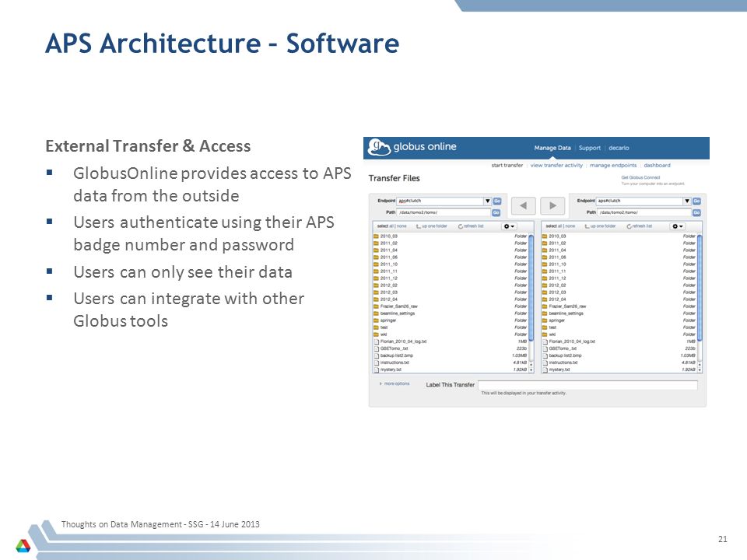Image resolution: width=747 pixels, height=560 pixels.
Task: Open view transfer activity
Action: tap(556, 165)
